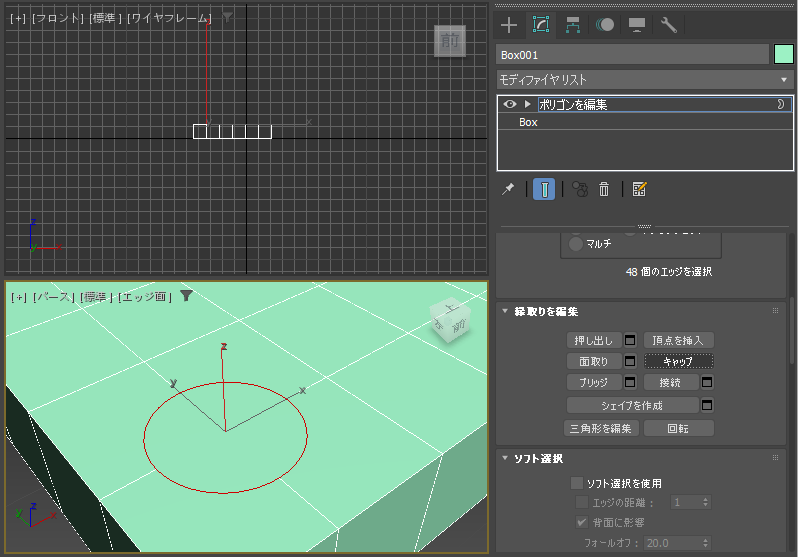This screenshot has width=798, height=557.
Task: Click フォールオフ spinner arrows
Action: [x=705, y=543]
